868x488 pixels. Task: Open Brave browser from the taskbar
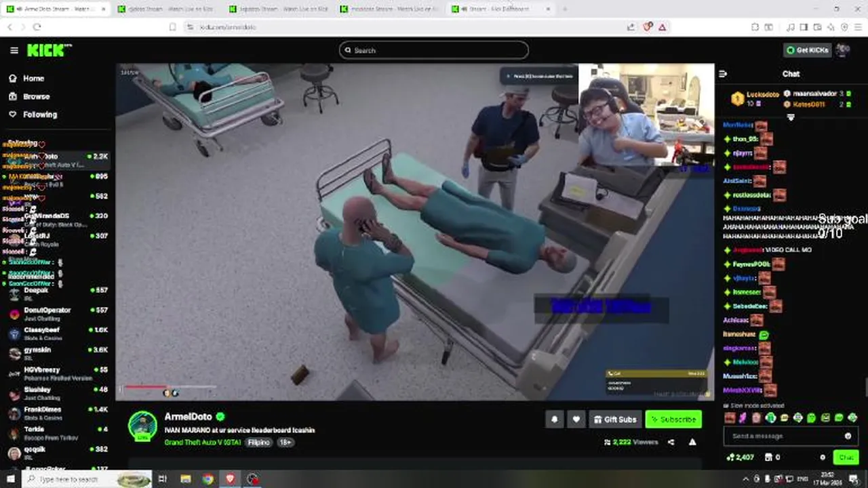coord(230,479)
